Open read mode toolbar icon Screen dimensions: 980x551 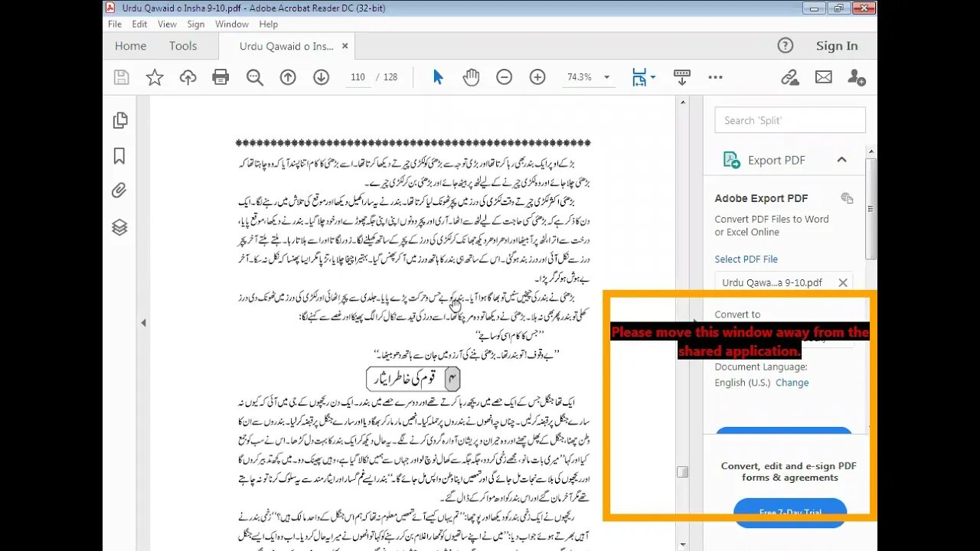tap(681, 77)
